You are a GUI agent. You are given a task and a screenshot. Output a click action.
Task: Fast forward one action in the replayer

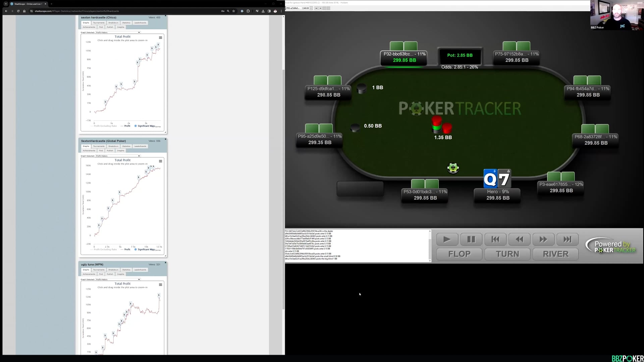543,239
